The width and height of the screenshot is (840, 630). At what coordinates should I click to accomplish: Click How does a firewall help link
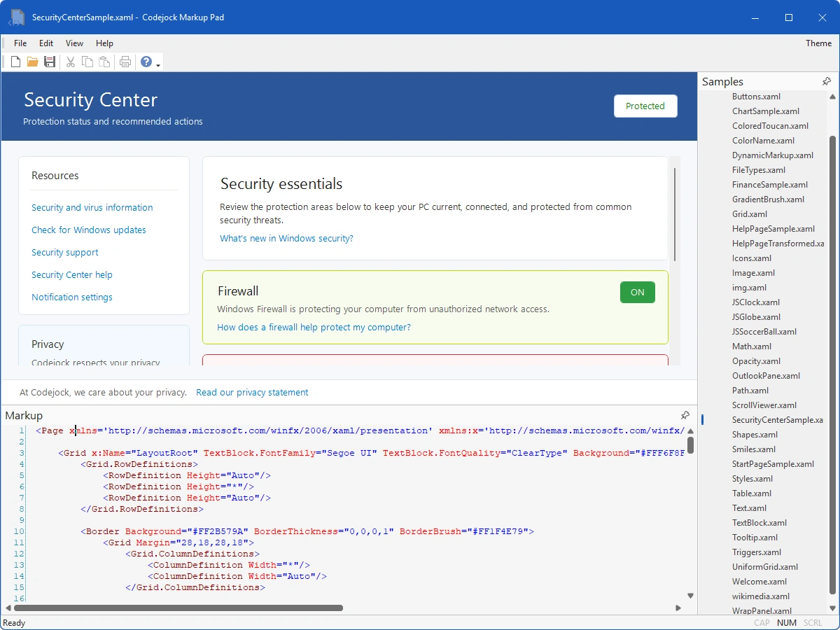click(314, 328)
